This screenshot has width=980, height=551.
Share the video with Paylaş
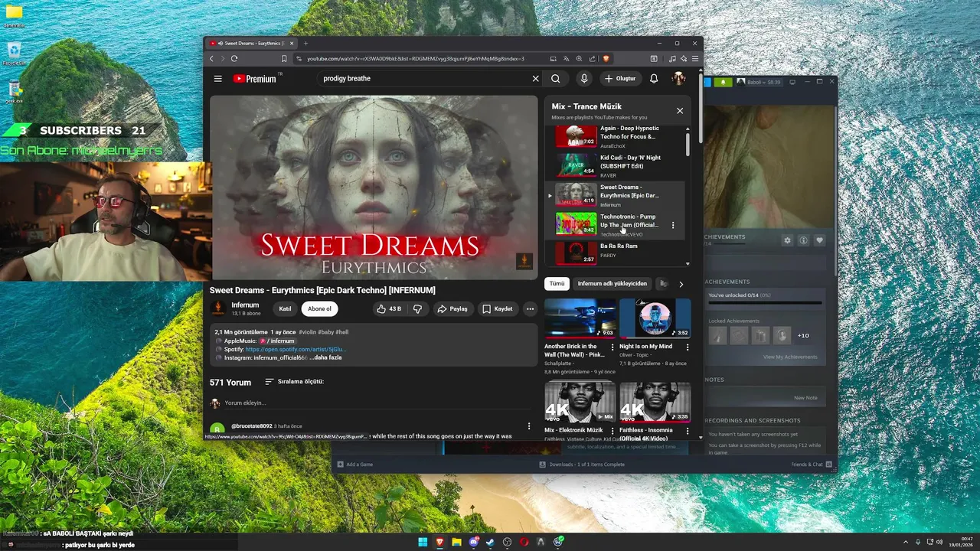tap(452, 309)
